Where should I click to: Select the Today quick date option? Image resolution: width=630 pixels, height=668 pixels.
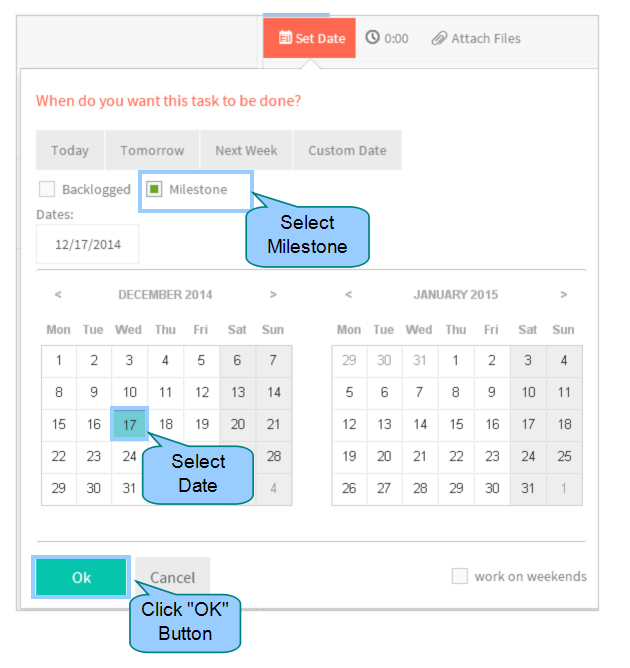pyautogui.click(x=70, y=150)
